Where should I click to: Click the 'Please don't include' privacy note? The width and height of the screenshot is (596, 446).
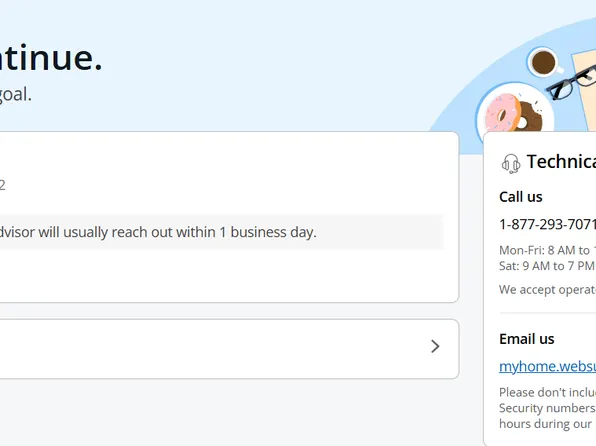[547, 408]
